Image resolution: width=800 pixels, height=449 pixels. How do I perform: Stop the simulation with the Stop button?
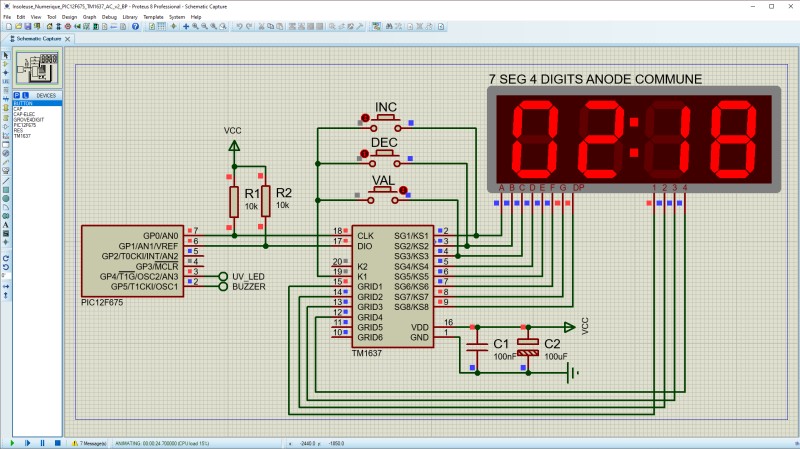(58, 443)
